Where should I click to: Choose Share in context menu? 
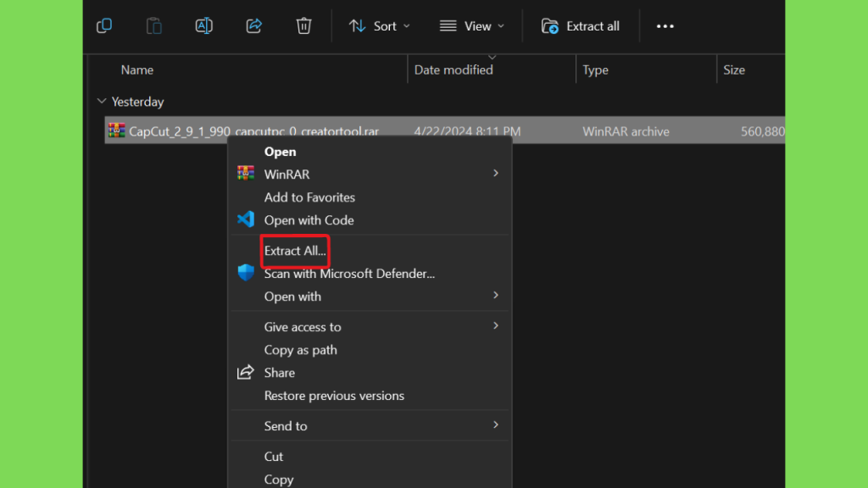pyautogui.click(x=280, y=373)
